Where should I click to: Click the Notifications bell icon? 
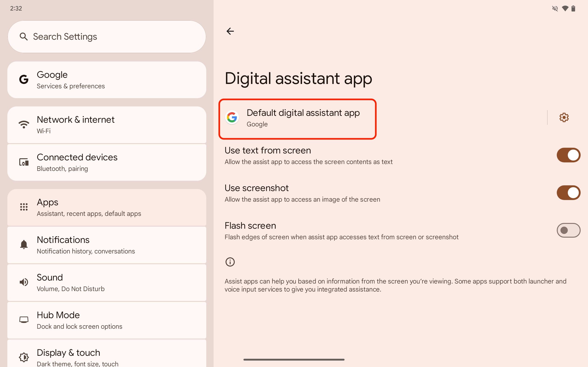coord(23,244)
